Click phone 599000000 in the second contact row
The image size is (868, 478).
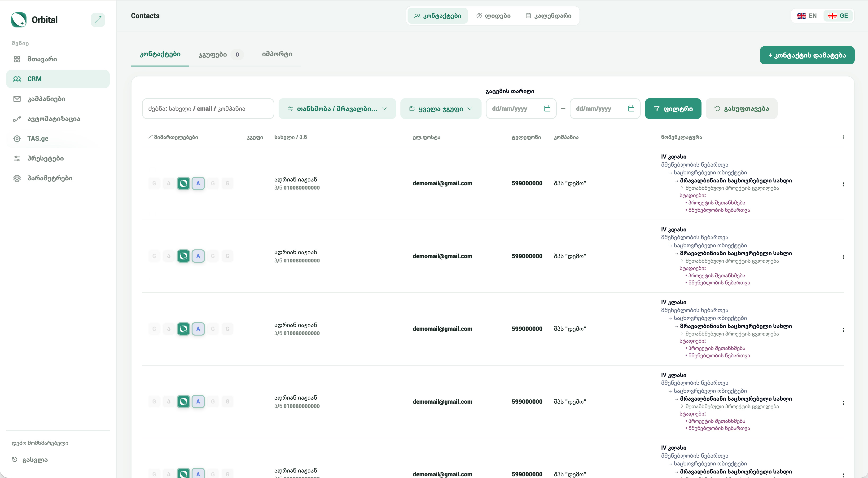(x=527, y=256)
